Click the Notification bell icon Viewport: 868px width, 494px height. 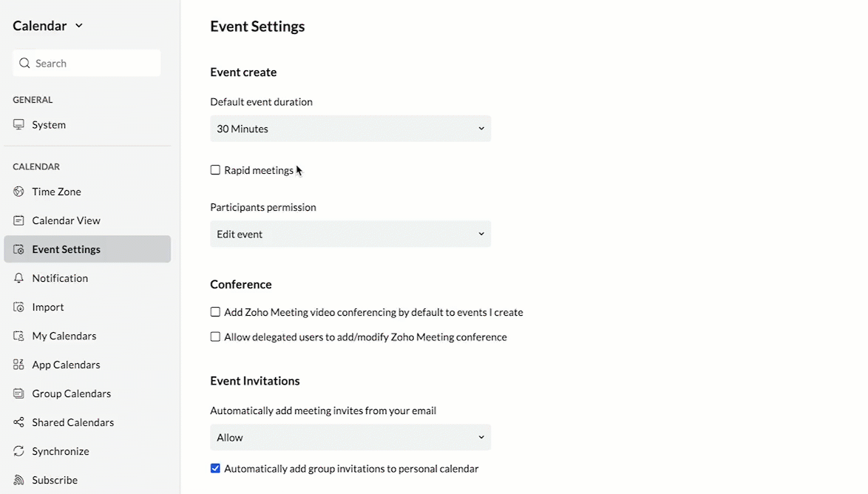18,278
